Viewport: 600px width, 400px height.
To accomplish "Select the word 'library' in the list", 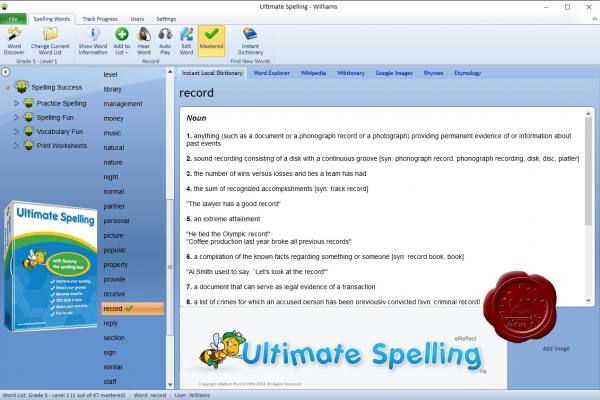I will click(112, 89).
